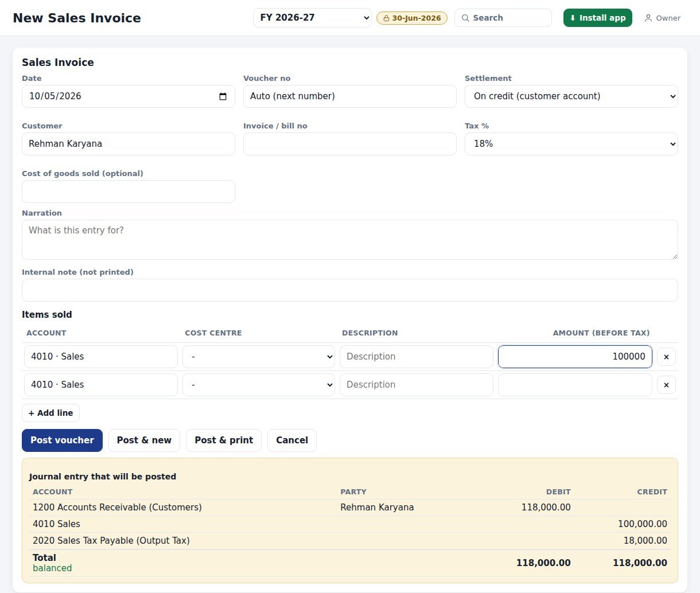700x593 pixels.
Task: Click the AMOUNT (BEFORE TAX) column header
Action: pyautogui.click(x=601, y=333)
